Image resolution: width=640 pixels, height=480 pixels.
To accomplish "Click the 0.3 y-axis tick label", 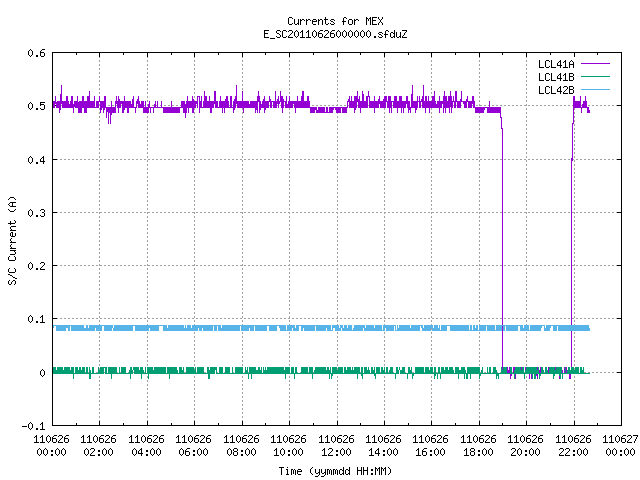I will pyautogui.click(x=36, y=213).
